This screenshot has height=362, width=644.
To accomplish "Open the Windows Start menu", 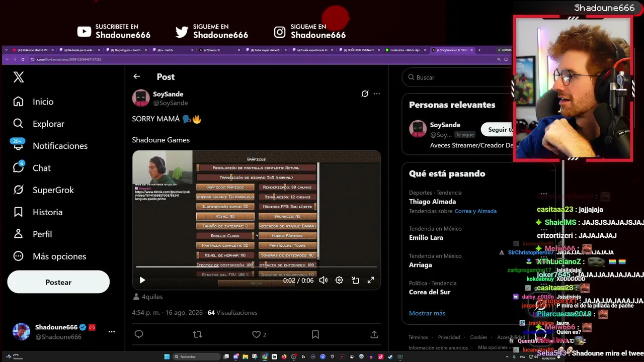I will [x=167, y=357].
